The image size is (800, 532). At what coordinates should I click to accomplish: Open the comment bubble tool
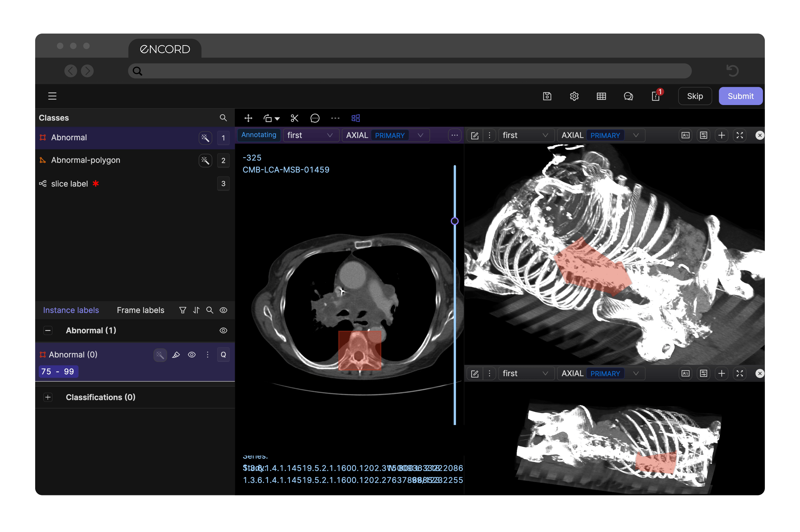pos(315,118)
